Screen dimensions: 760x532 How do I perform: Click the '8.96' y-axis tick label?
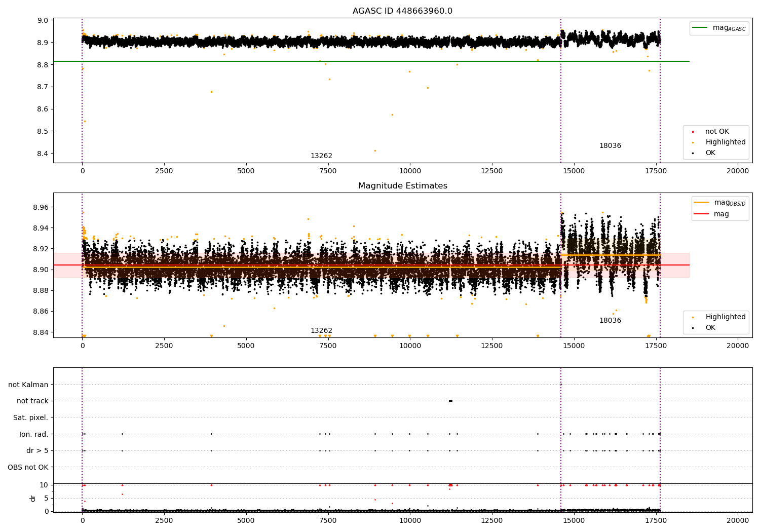(x=41, y=207)
